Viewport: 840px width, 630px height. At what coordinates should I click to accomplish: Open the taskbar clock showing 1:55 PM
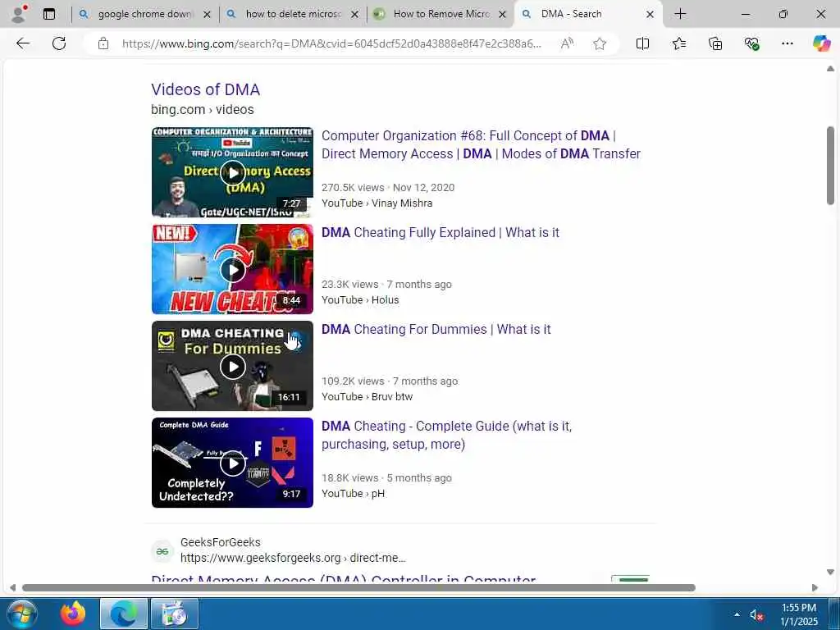[x=799, y=614]
